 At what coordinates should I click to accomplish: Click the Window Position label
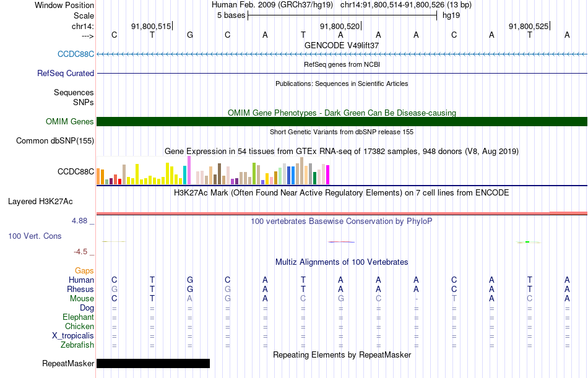pos(64,5)
